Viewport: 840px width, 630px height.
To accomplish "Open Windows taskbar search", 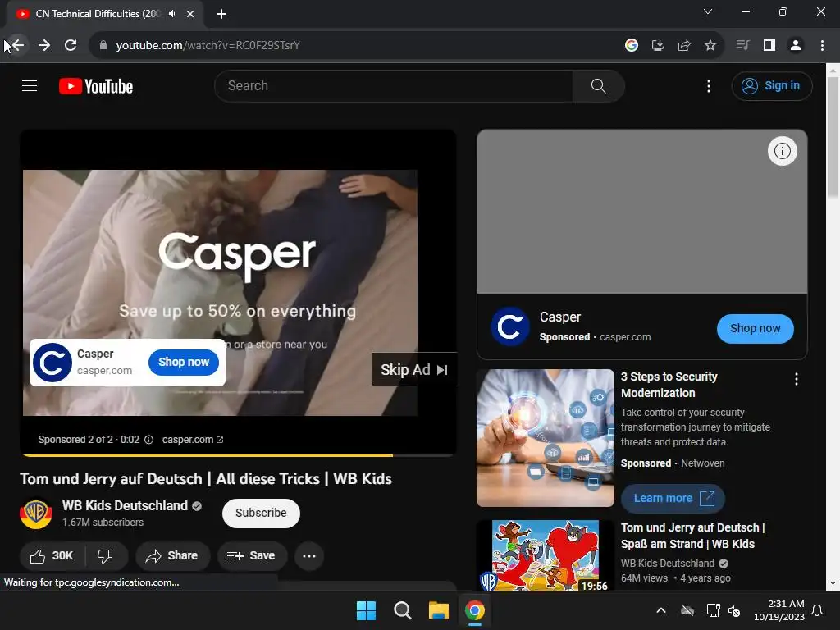I will 402,610.
